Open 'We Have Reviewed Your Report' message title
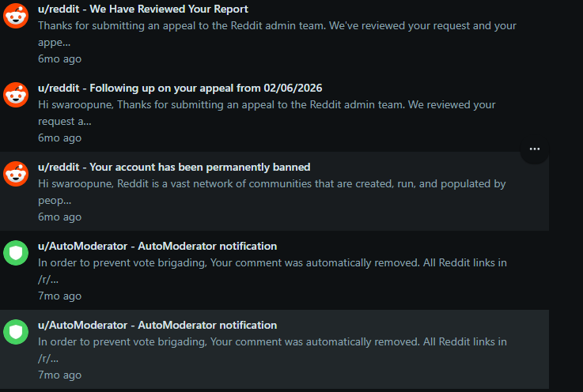The image size is (583, 392). coord(142,9)
